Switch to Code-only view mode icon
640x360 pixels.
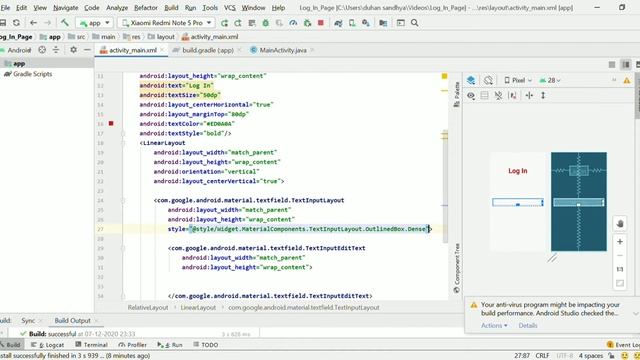(x=612, y=64)
